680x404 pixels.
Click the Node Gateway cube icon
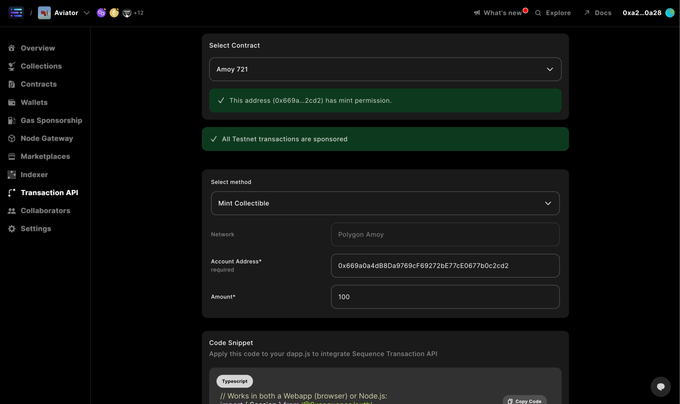pyautogui.click(x=12, y=138)
